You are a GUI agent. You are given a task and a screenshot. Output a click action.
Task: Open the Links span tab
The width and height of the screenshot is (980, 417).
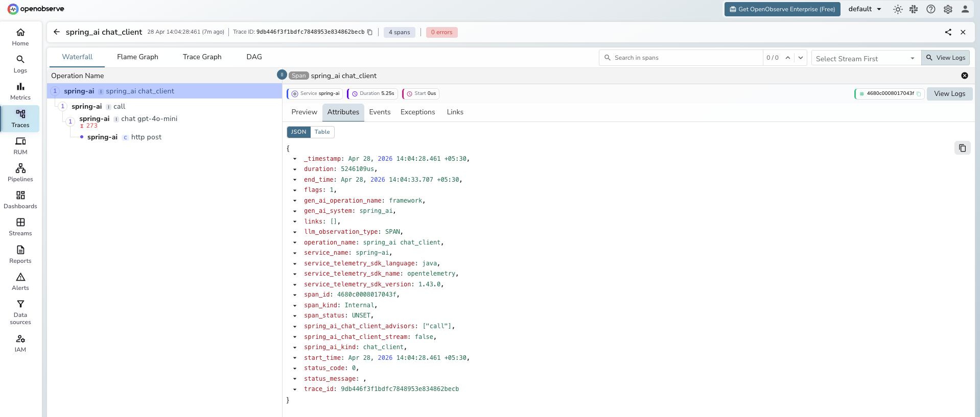(x=455, y=112)
